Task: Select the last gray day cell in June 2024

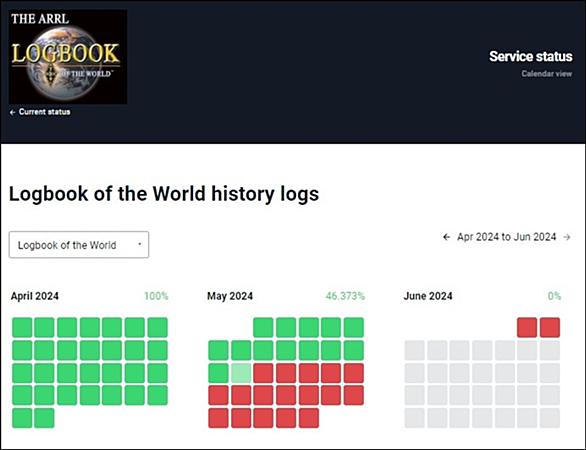Action: pyautogui.click(x=550, y=418)
